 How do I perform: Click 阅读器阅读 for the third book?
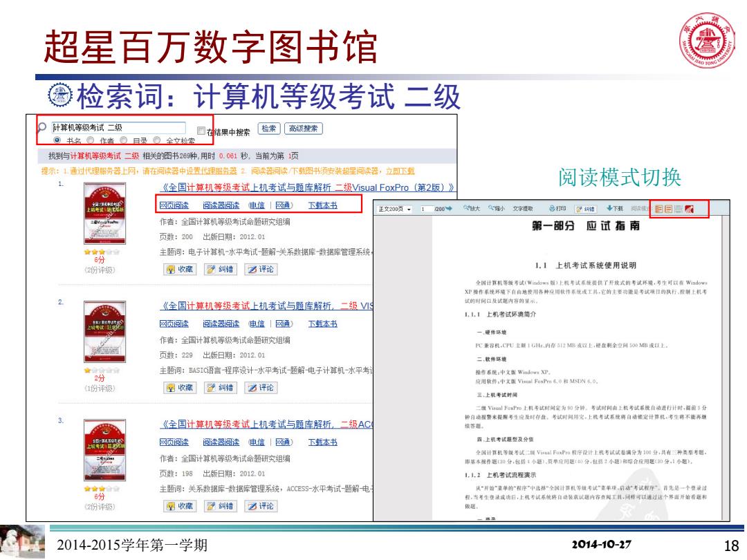coord(221,442)
